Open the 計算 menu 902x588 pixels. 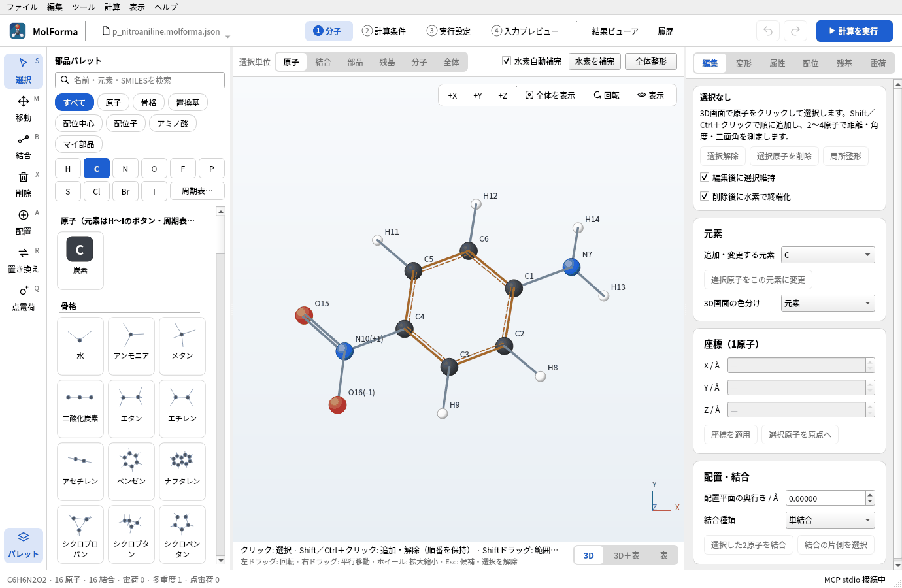(x=112, y=7)
